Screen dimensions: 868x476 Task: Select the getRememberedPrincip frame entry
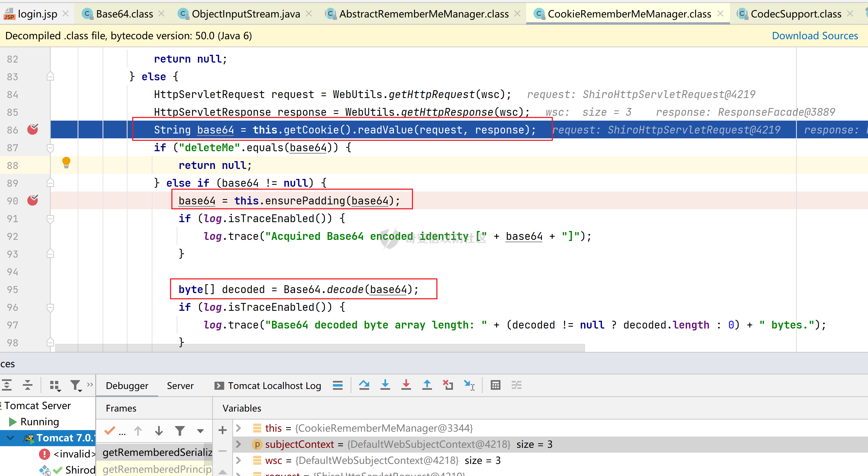point(157,469)
